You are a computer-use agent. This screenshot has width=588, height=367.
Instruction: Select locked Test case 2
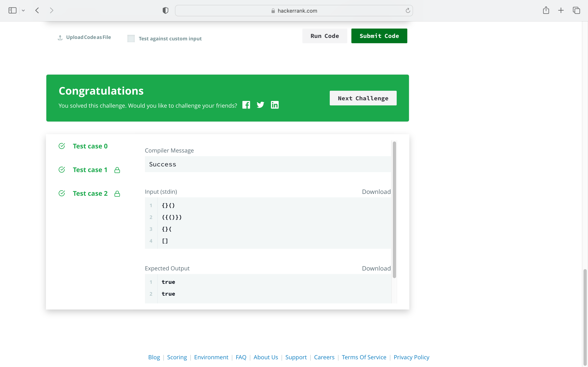pyautogui.click(x=90, y=193)
